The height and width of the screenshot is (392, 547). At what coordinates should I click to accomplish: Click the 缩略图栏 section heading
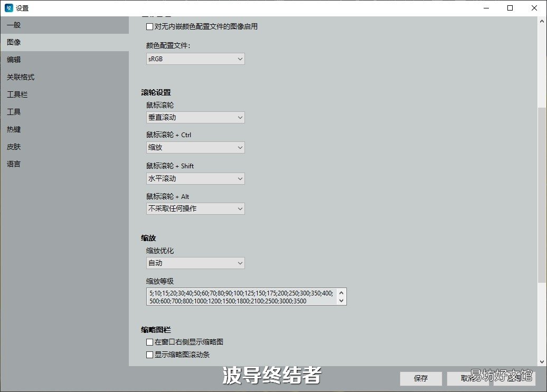point(156,330)
